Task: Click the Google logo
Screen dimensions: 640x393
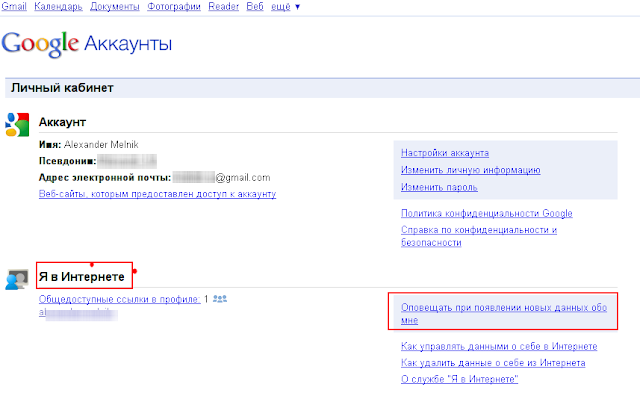Action: pos(40,44)
